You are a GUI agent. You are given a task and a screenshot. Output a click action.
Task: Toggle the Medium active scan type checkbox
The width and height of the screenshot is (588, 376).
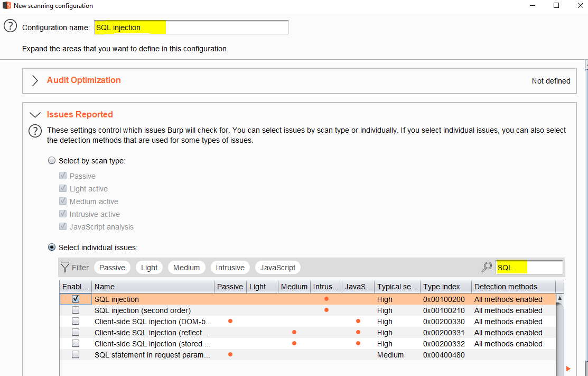coord(63,201)
